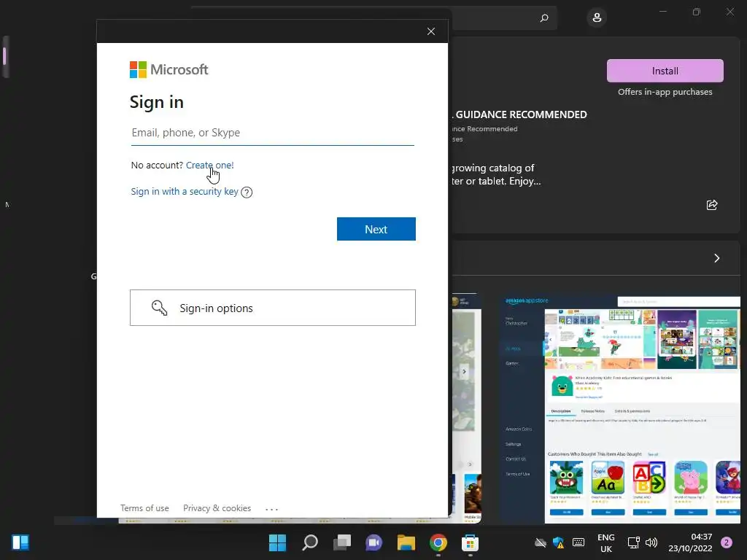
Task: Open Google Chrome from taskbar
Action: [x=438, y=542]
